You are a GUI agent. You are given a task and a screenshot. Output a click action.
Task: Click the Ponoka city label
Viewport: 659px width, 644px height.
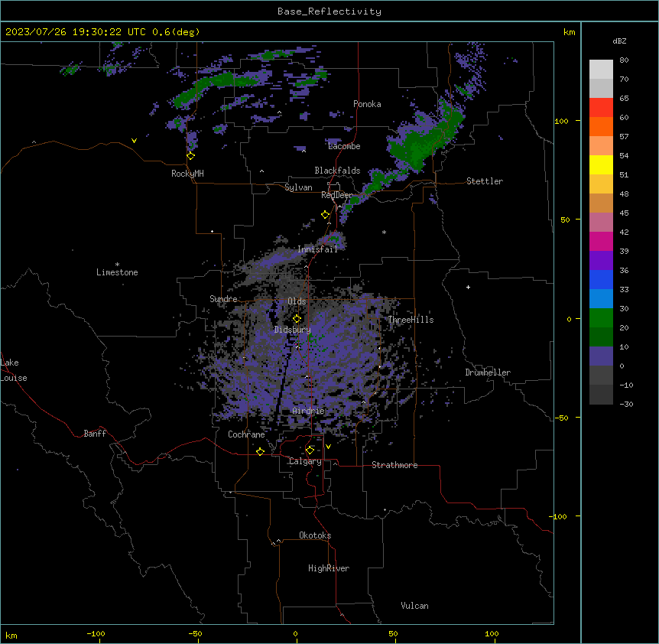coord(367,104)
